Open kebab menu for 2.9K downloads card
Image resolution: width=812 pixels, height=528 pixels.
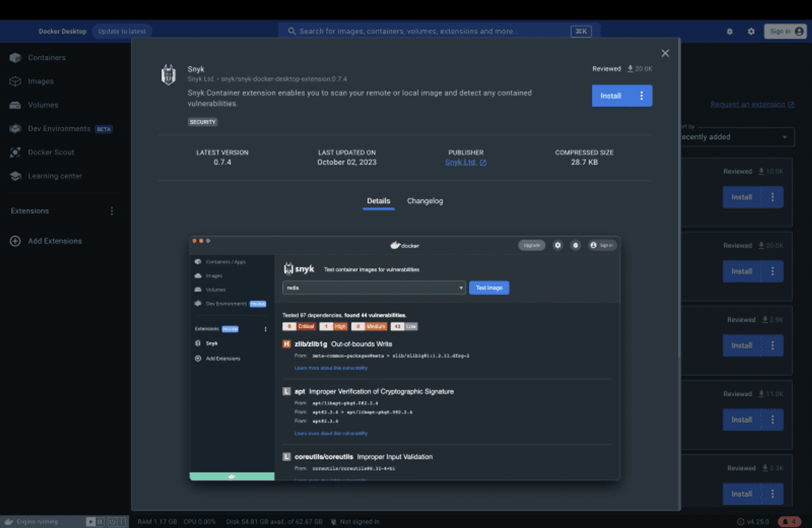tap(772, 346)
